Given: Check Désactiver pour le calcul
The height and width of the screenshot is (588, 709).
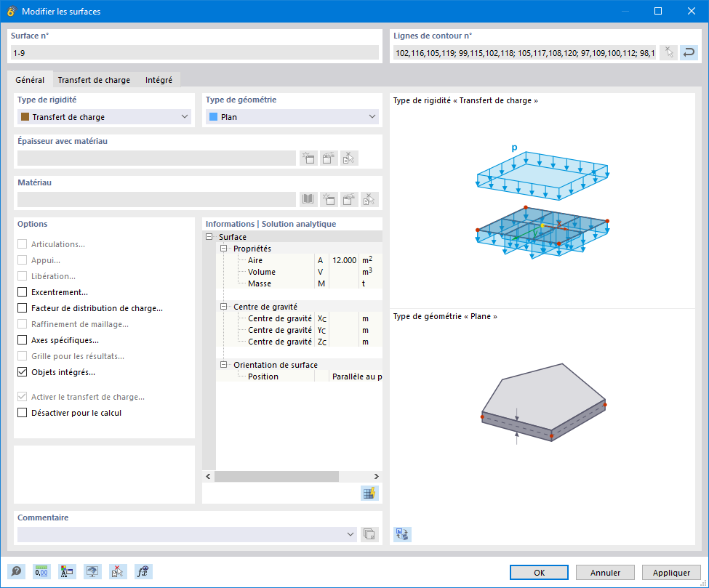Looking at the screenshot, I should [22, 413].
